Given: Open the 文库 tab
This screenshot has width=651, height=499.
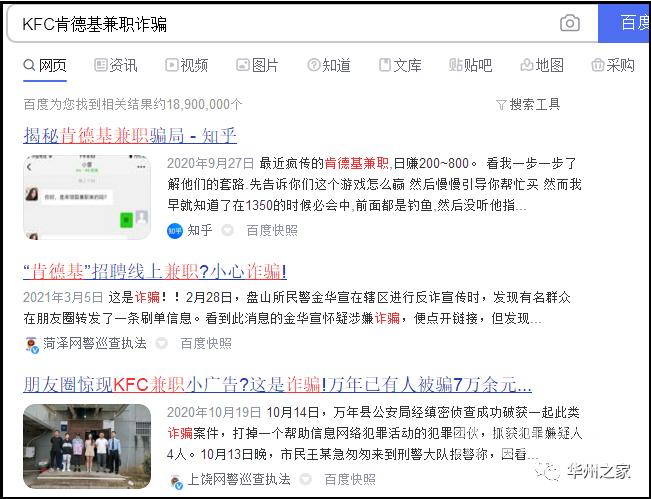Looking at the screenshot, I should coord(400,65).
